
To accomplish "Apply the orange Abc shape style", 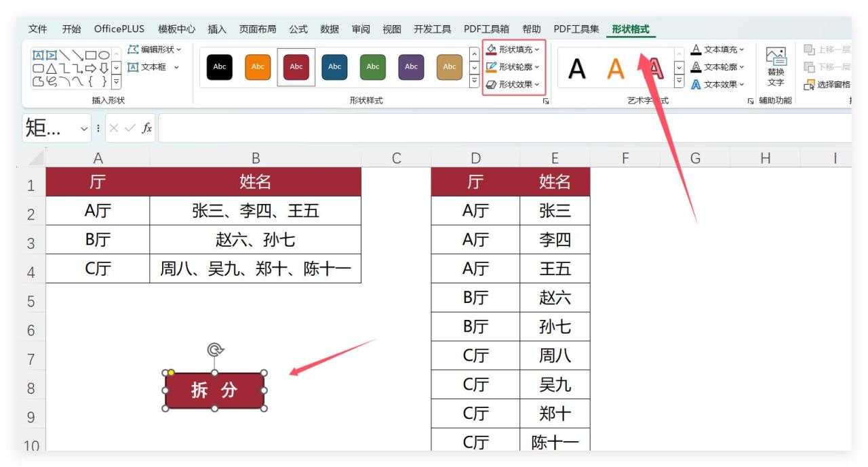I will (258, 67).
